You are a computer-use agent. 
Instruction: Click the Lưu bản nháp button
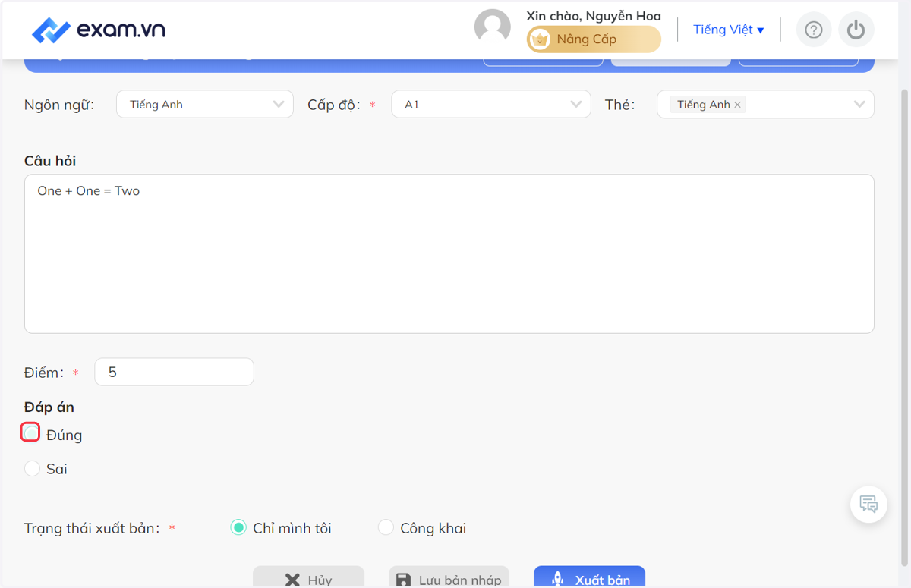point(449,577)
